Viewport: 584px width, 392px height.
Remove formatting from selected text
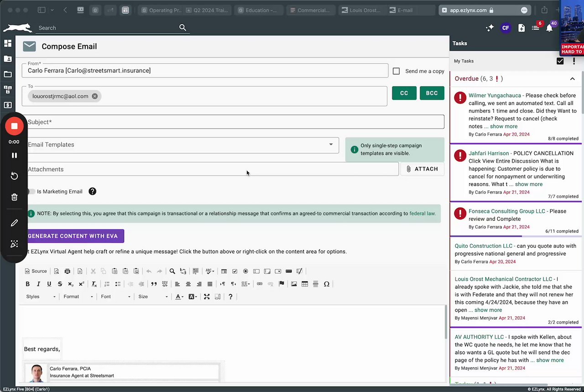coord(94,284)
